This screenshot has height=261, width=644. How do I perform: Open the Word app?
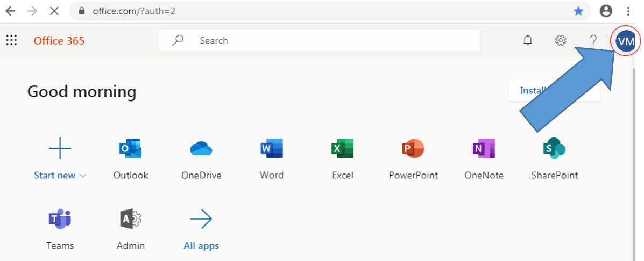click(x=272, y=149)
